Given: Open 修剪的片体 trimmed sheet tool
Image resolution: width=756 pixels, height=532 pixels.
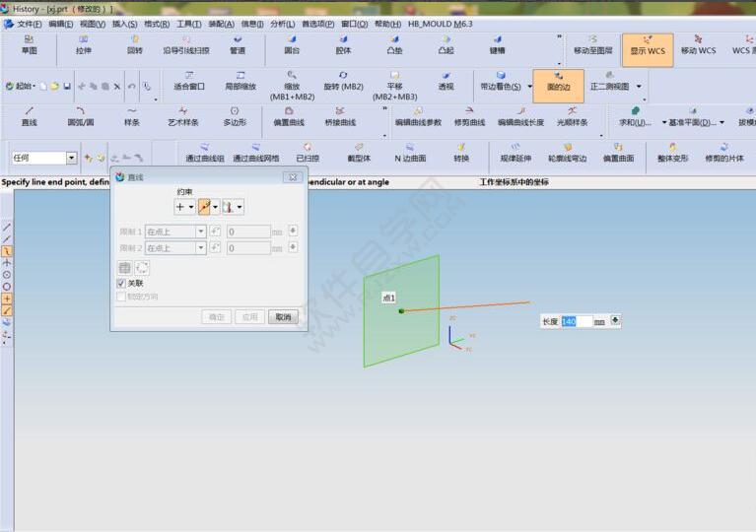Looking at the screenshot, I should point(724,153).
